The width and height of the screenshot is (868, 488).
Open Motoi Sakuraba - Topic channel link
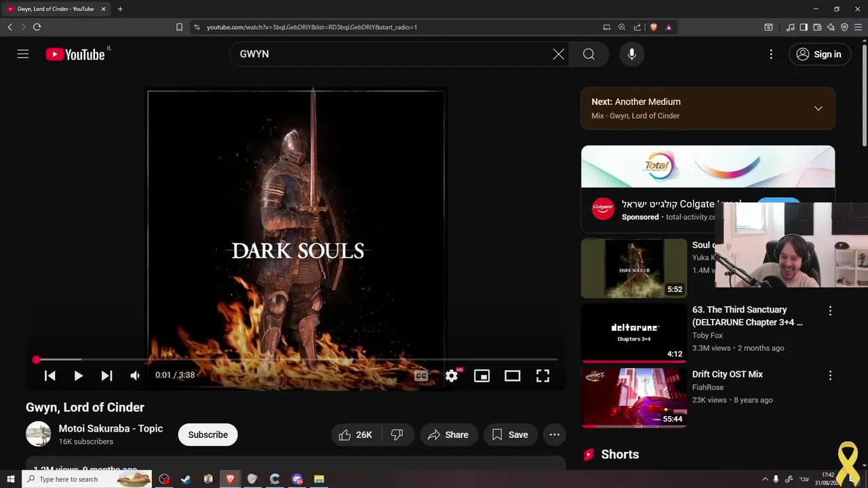click(111, 428)
